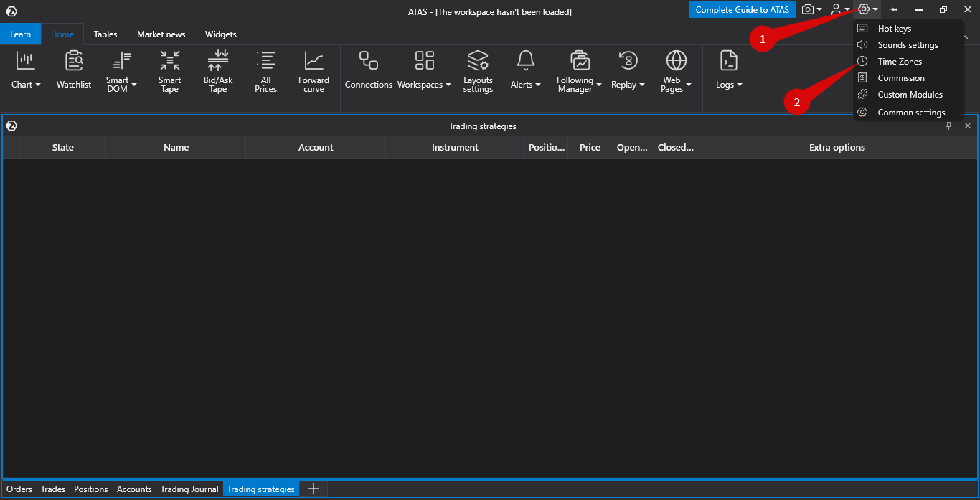
Task: Select the Trading strategies bottom tab
Action: 261,489
